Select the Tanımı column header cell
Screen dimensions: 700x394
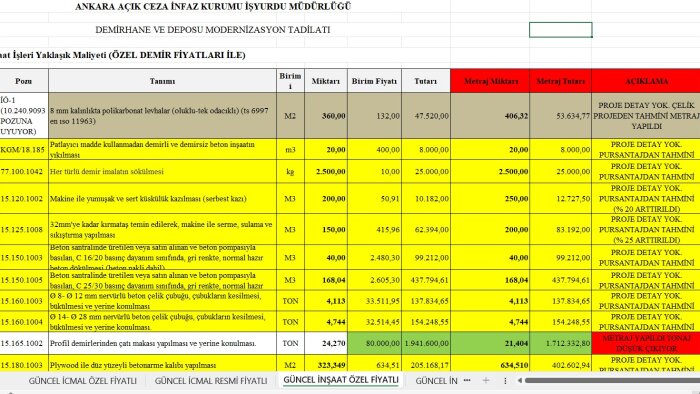tap(162, 81)
